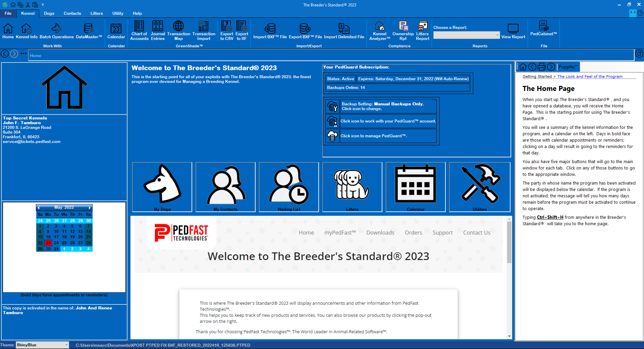Print the current help topic

tap(541, 67)
